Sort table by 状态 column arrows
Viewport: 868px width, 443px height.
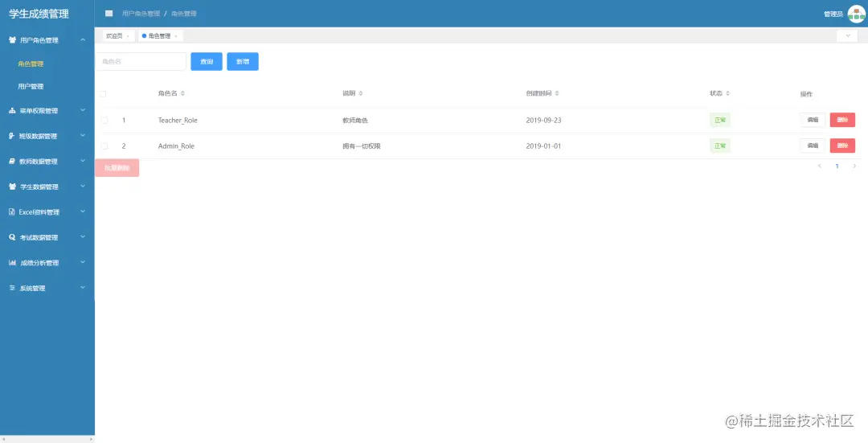click(x=727, y=93)
